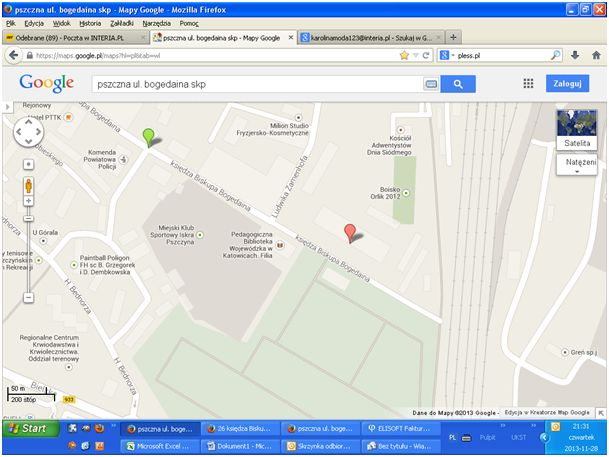Click the PL language indicator
Screen dimensions: 609x457
(452, 438)
